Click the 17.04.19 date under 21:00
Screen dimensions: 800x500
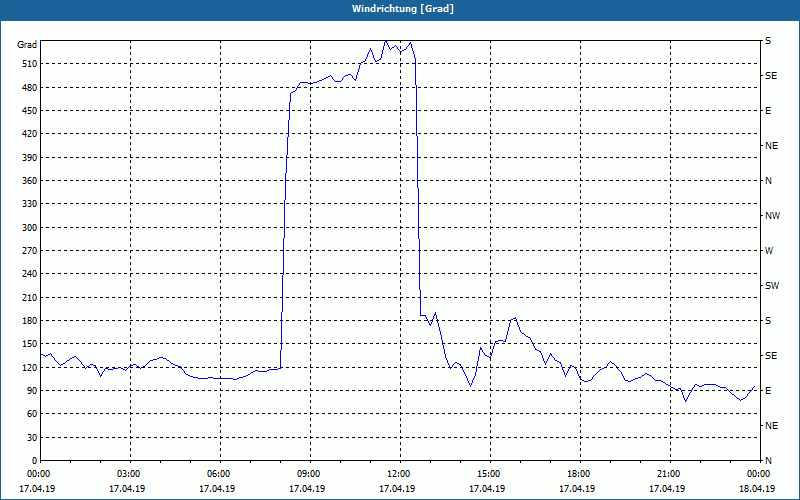coord(667,489)
